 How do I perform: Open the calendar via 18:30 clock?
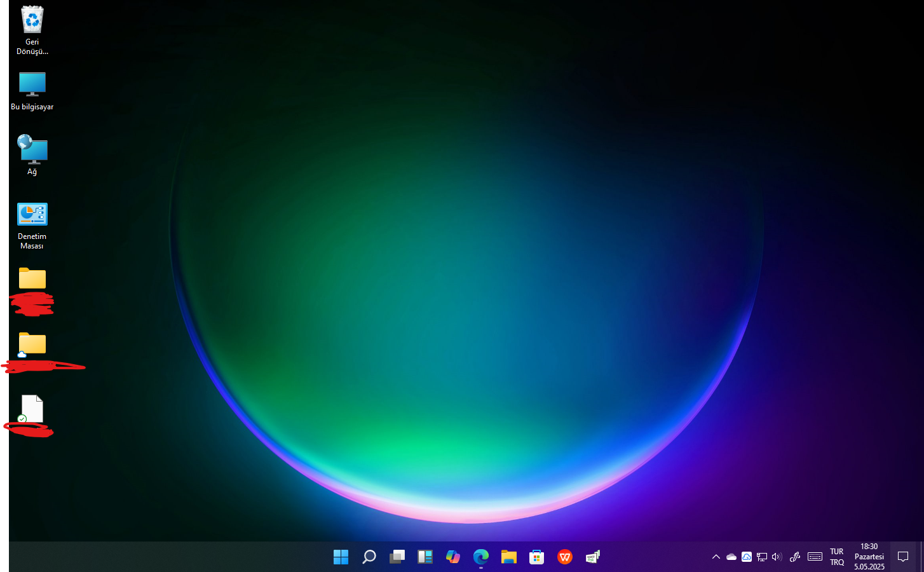[x=869, y=557]
